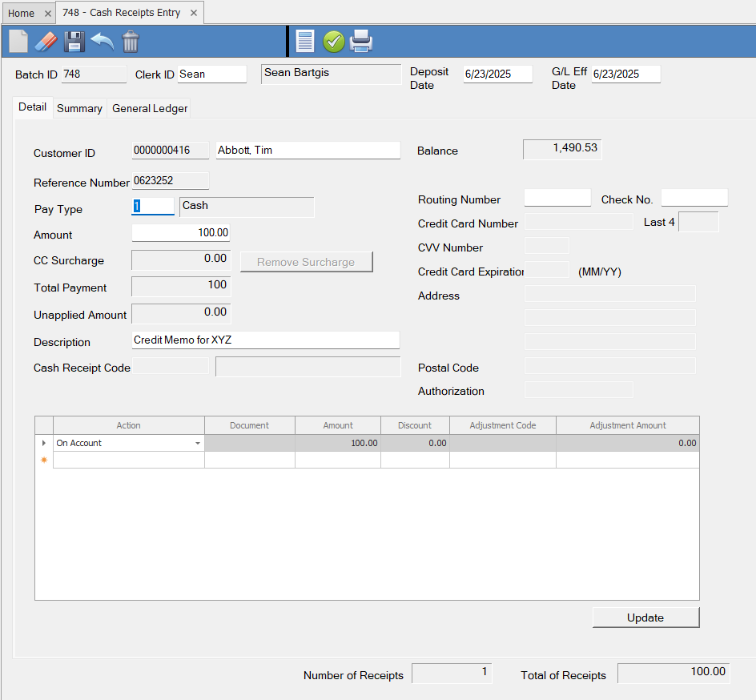Click the new row asterisk marker
Viewport: 756px width, 700px height.
[44, 460]
